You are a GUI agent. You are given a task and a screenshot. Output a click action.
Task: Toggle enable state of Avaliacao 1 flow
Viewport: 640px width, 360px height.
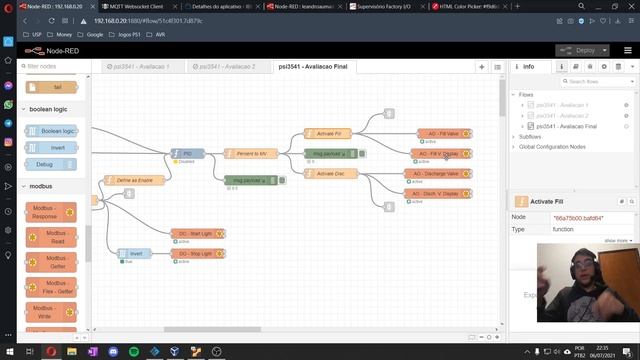click(626, 105)
